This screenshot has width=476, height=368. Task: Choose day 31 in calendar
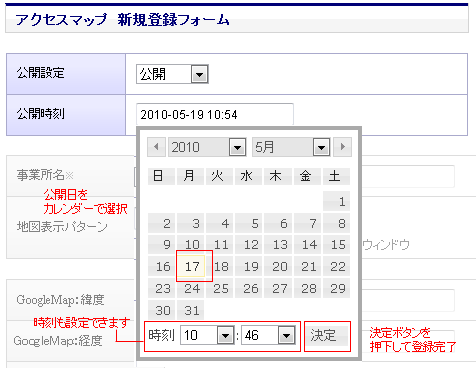click(x=191, y=310)
